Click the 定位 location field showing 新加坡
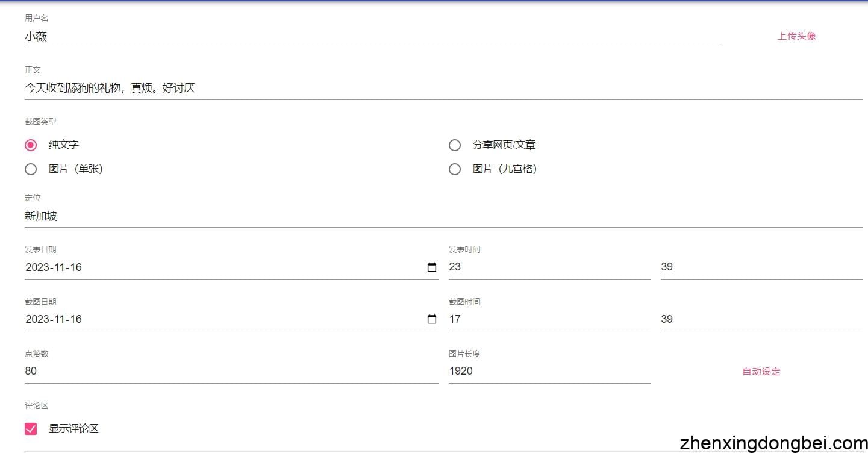The width and height of the screenshot is (868, 453). click(241, 216)
